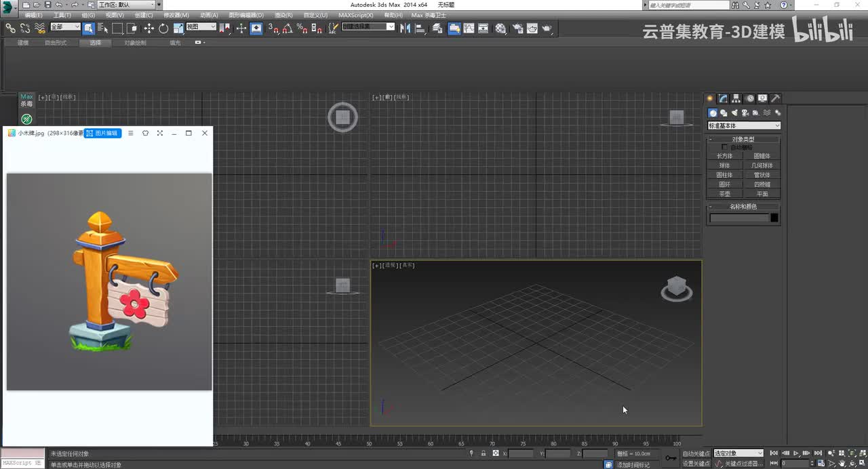Select the Move transform tool
The height and width of the screenshot is (469, 868).
pyautogui.click(x=149, y=28)
